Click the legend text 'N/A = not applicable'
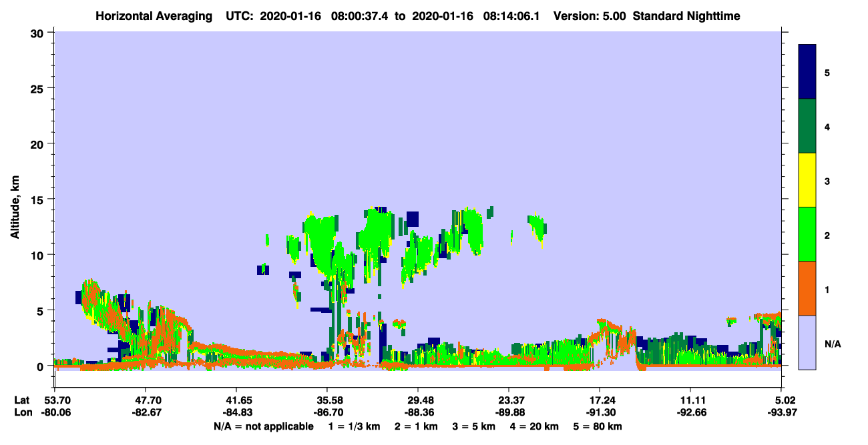The image size is (868, 445). (263, 426)
